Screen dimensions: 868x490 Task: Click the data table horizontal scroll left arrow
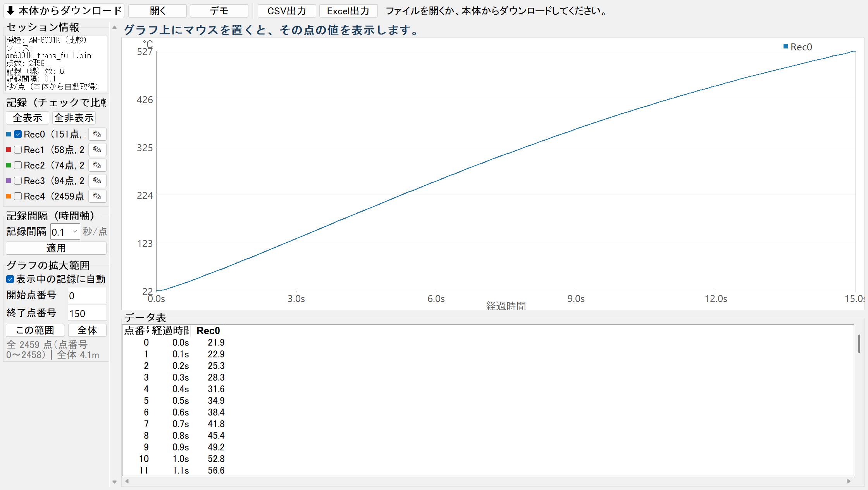[127, 481]
